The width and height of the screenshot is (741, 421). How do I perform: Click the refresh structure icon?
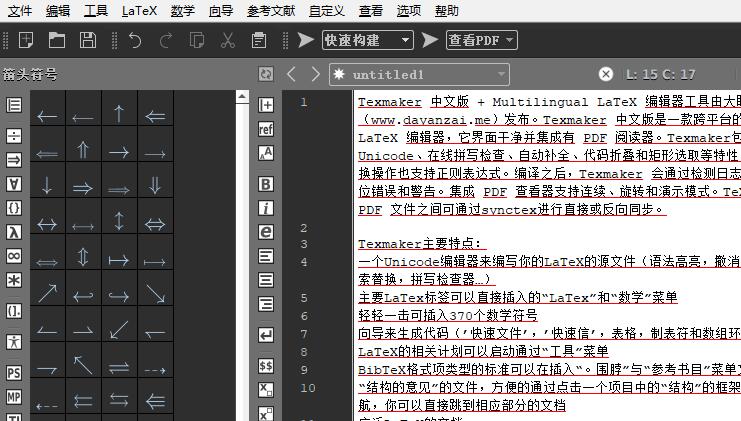(266, 74)
